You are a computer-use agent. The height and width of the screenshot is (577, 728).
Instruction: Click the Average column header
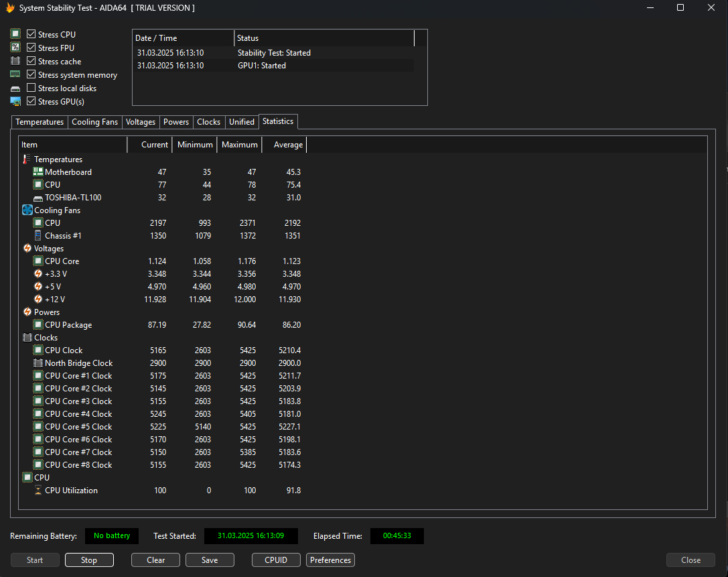(x=284, y=145)
